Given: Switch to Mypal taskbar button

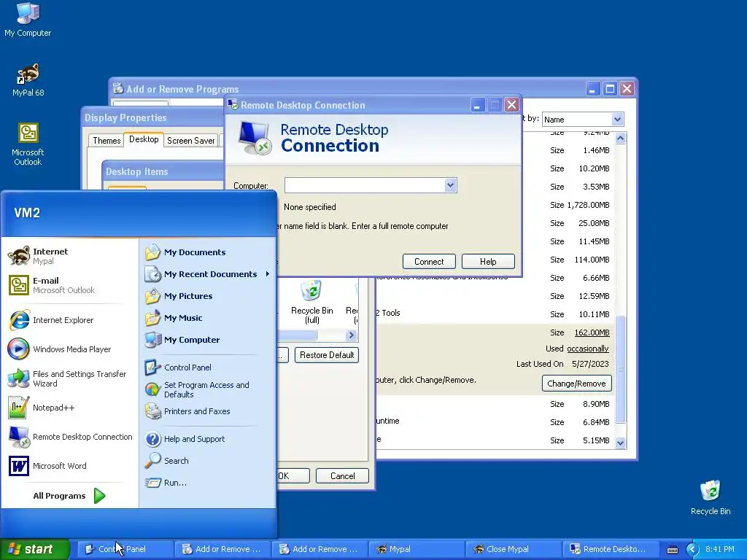Looking at the screenshot, I should pos(417,549).
